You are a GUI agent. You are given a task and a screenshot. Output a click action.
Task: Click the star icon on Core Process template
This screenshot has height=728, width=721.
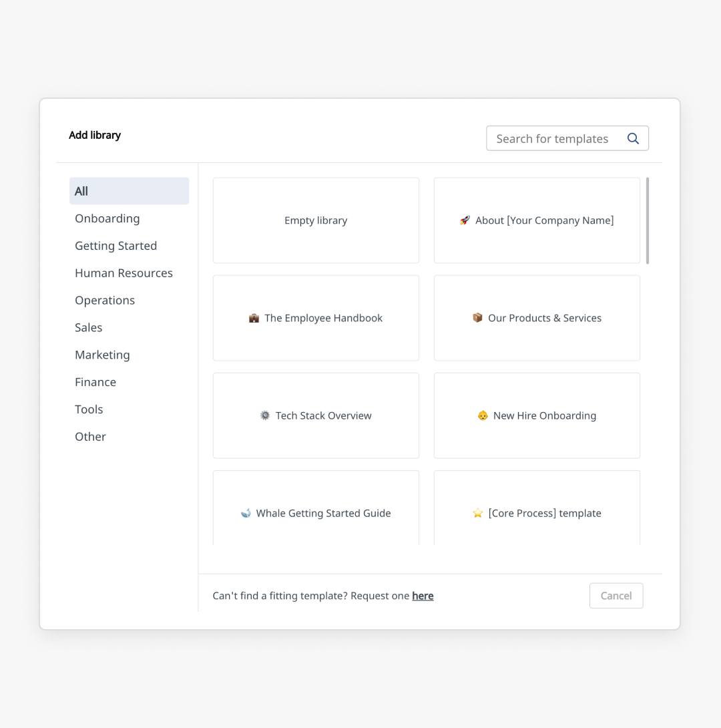(478, 513)
